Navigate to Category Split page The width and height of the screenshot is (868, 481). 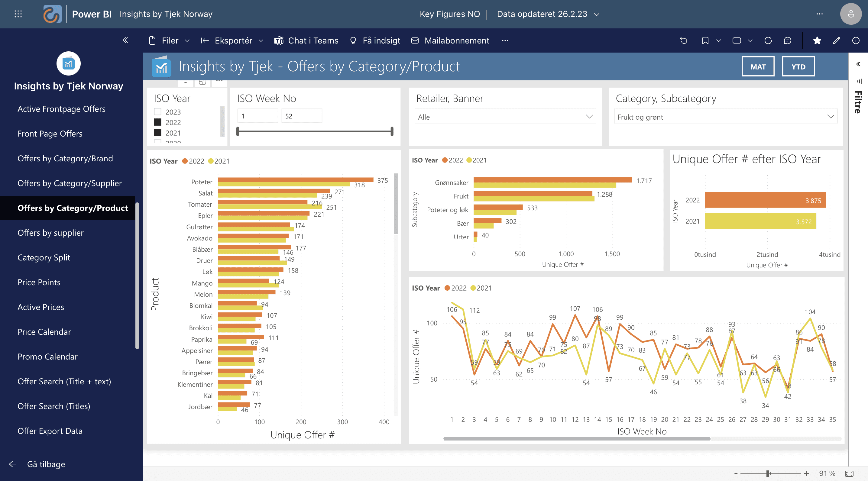pos(44,257)
